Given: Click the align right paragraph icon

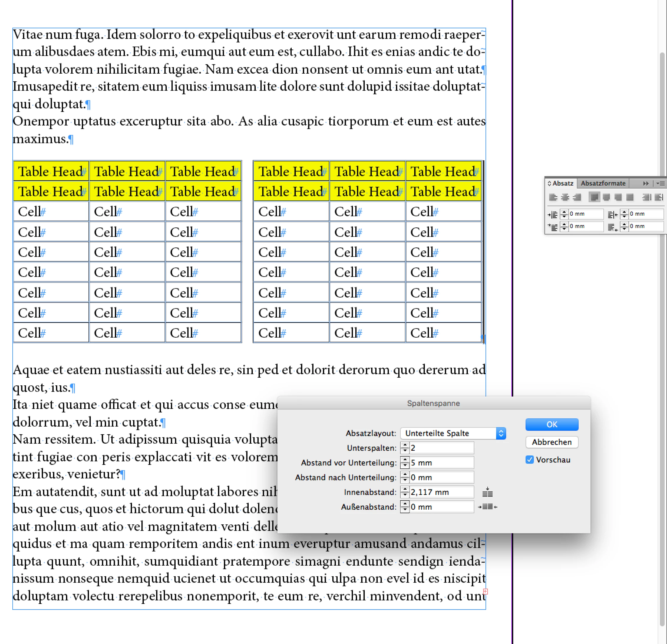Looking at the screenshot, I should click(577, 197).
